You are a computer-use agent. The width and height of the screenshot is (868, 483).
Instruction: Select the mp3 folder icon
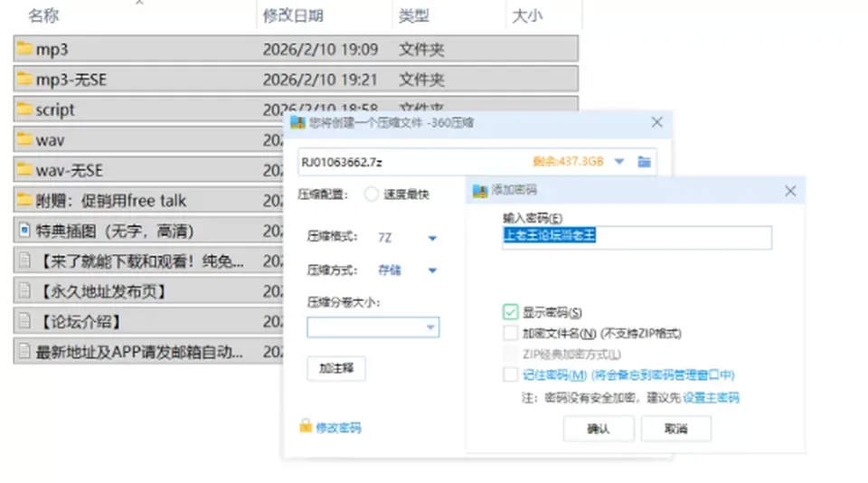pyautogui.click(x=24, y=49)
